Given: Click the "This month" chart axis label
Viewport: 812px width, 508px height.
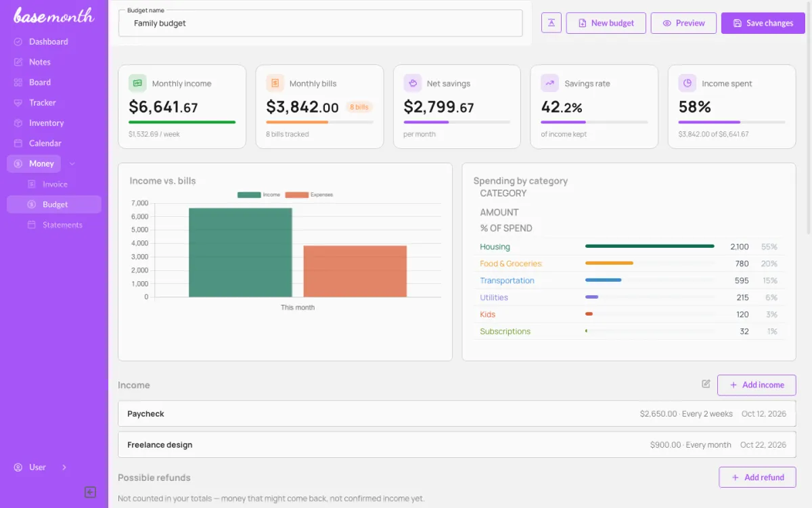Looking at the screenshot, I should click(298, 308).
